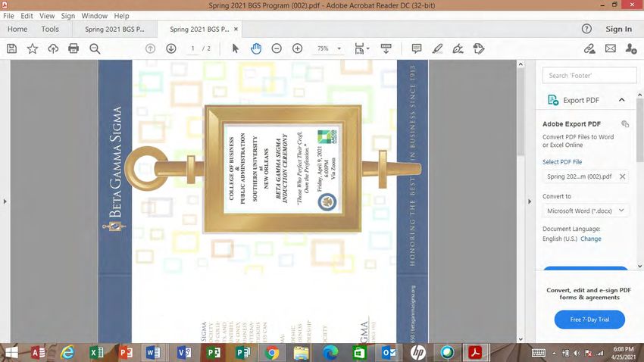Open the Convert to Microsoft Word dropdown

click(x=585, y=211)
